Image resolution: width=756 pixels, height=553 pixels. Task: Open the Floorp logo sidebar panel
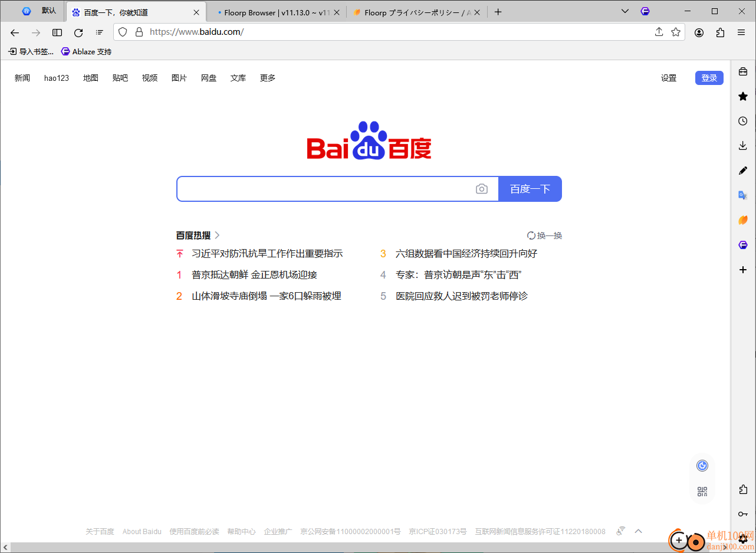click(x=743, y=245)
